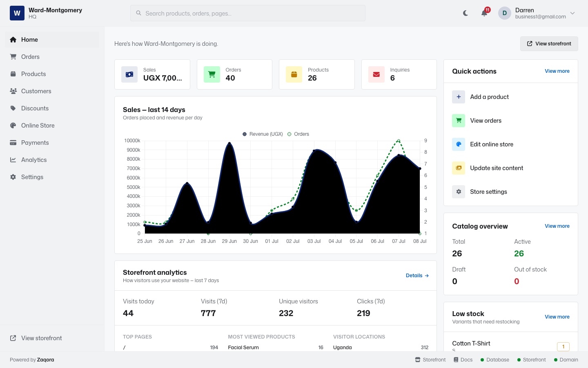Click the Orders green cart card icon

coord(212,74)
